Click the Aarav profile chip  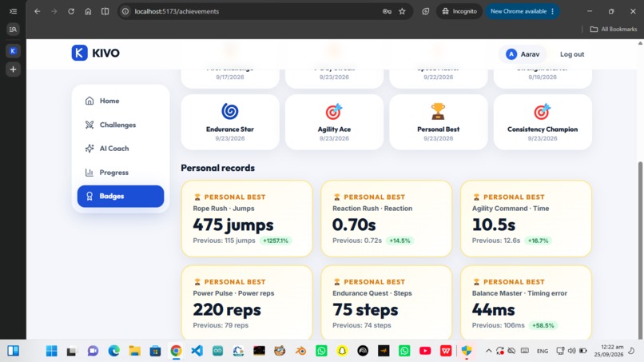[x=523, y=54]
